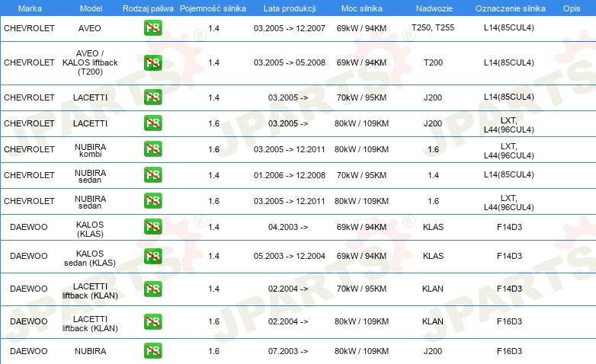Click the 69kW / 94KM power cell for AVEO T250
The width and height of the screenshot is (596, 364).
click(361, 28)
